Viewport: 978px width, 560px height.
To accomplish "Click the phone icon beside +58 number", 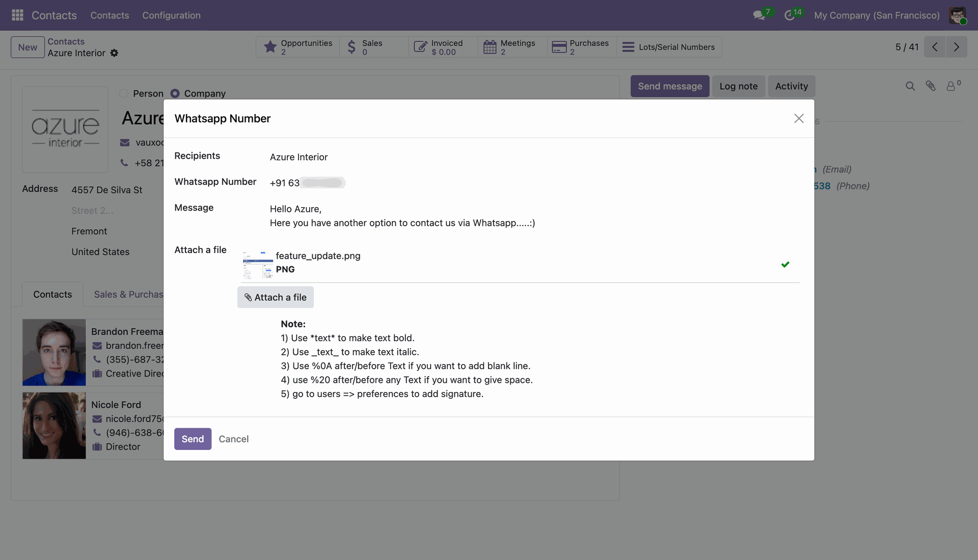I will (124, 163).
